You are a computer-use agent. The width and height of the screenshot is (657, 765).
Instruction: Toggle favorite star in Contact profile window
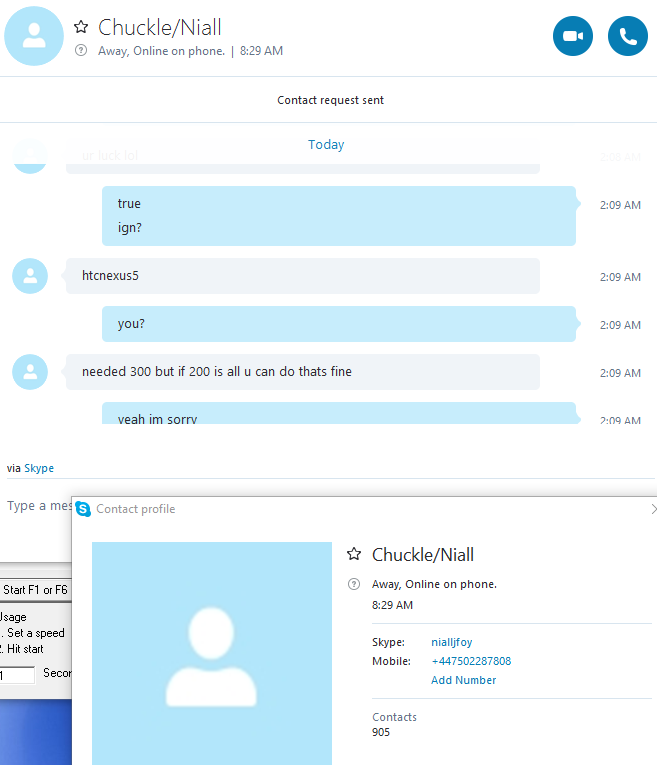tap(354, 554)
